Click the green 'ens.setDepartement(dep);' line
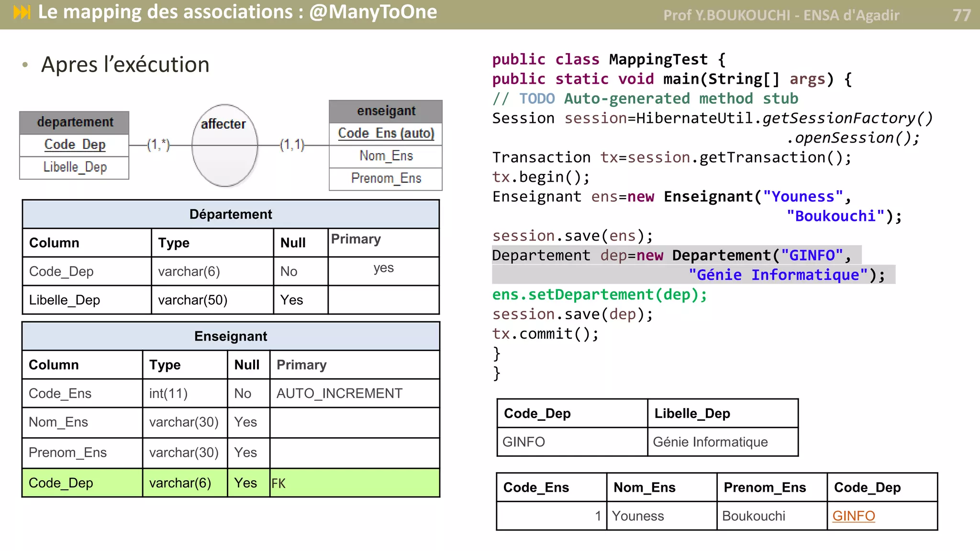980x551 pixels. point(600,295)
